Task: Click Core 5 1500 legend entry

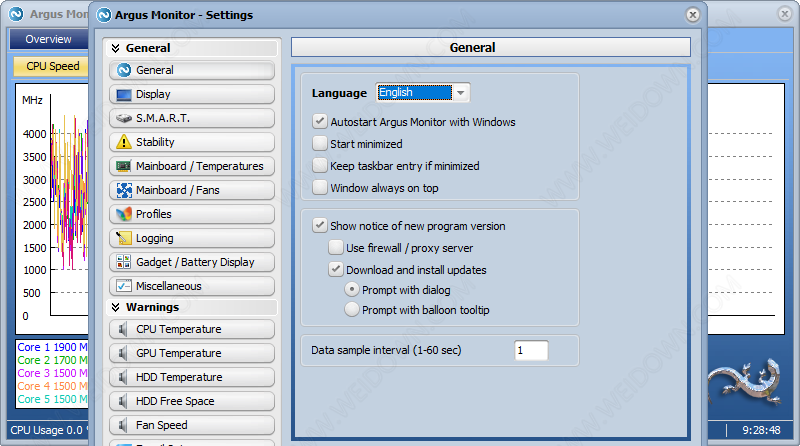Action: coord(52,399)
